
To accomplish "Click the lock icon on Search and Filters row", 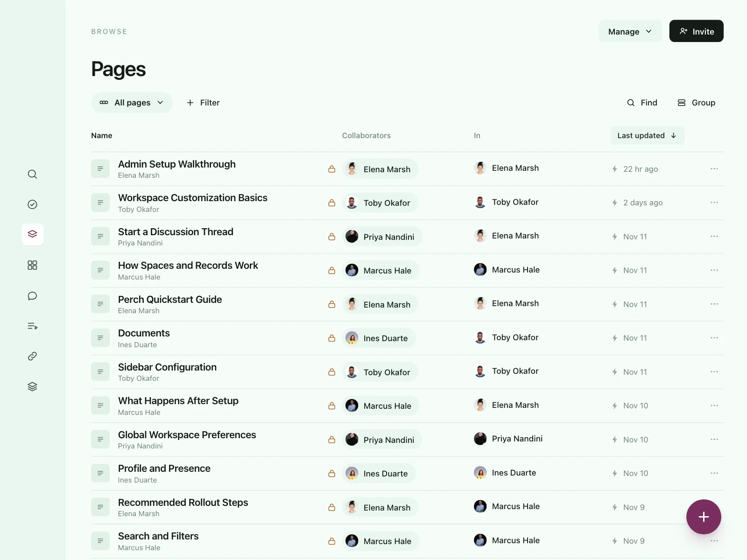I will tap(331, 541).
